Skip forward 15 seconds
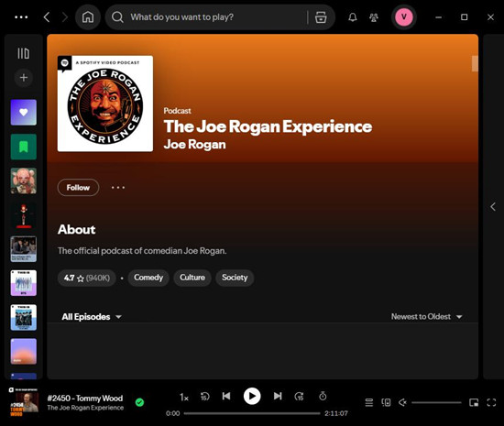The width and height of the screenshot is (504, 426). 300,397
